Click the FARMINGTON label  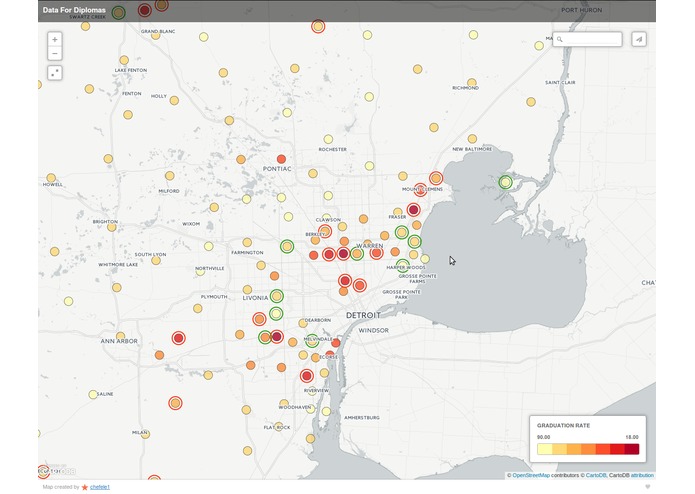[247, 253]
